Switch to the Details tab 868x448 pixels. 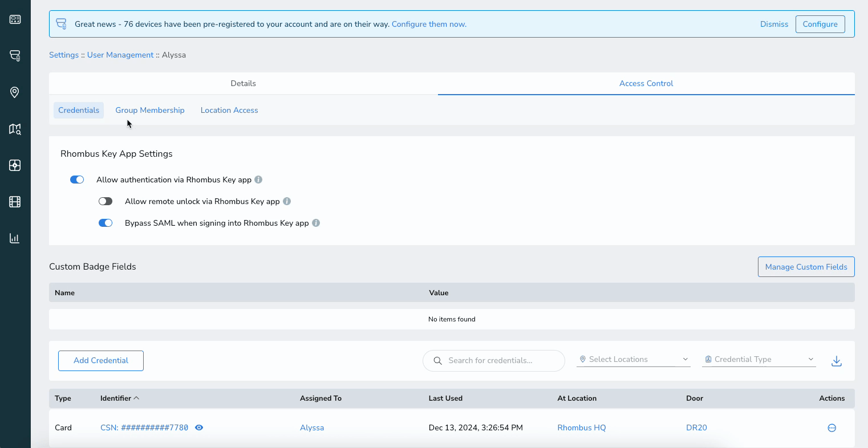[244, 83]
